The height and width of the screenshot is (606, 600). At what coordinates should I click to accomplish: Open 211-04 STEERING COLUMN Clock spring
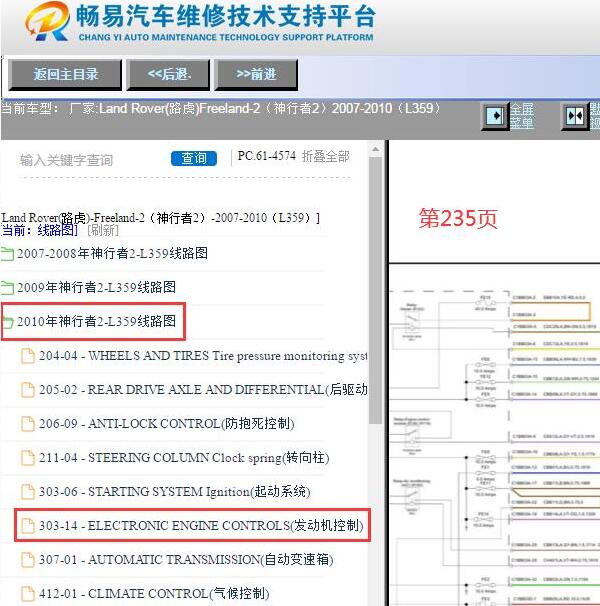(184, 458)
